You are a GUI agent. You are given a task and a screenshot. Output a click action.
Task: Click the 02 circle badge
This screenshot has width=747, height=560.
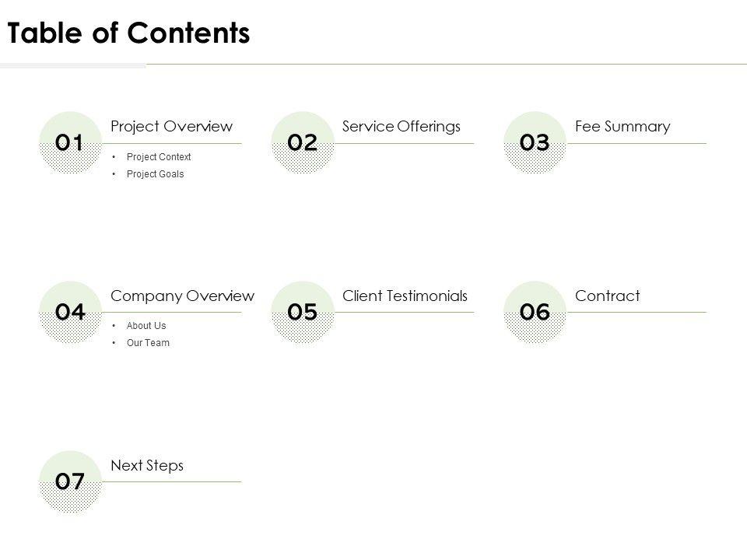click(x=302, y=142)
